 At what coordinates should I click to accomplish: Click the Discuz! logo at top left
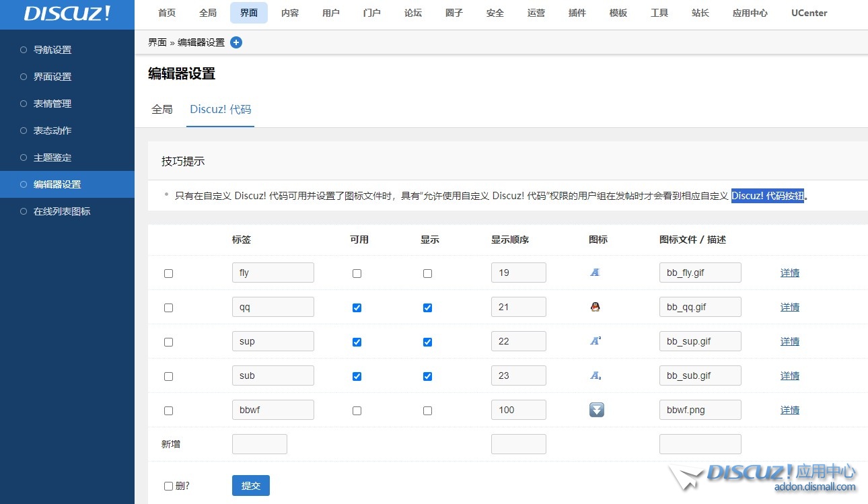67,13
